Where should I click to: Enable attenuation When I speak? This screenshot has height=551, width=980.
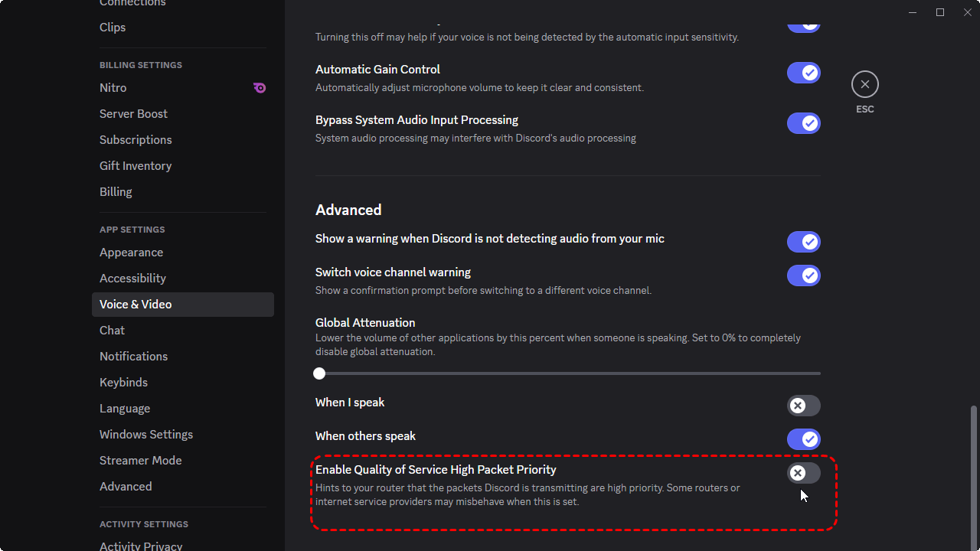pyautogui.click(x=803, y=406)
